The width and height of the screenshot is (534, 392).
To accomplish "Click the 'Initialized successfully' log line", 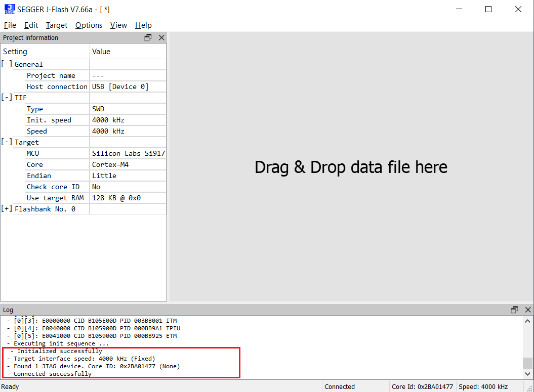I will point(56,351).
